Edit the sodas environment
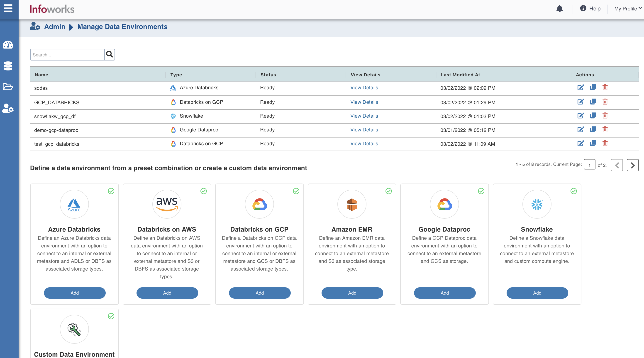 pos(581,87)
